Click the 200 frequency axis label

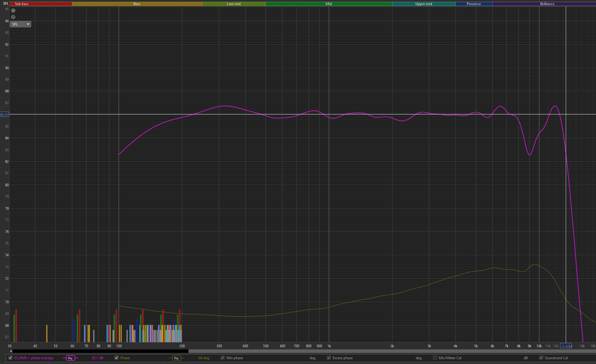point(182,346)
